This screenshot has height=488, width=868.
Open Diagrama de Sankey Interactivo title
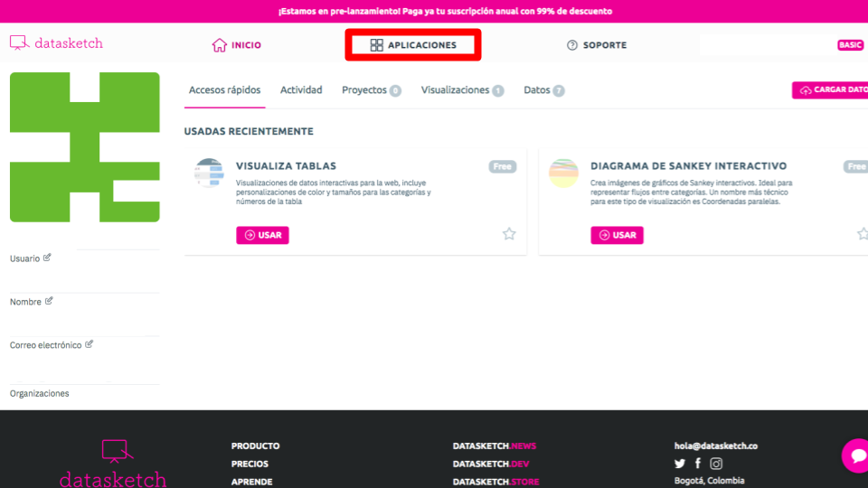pos(689,166)
